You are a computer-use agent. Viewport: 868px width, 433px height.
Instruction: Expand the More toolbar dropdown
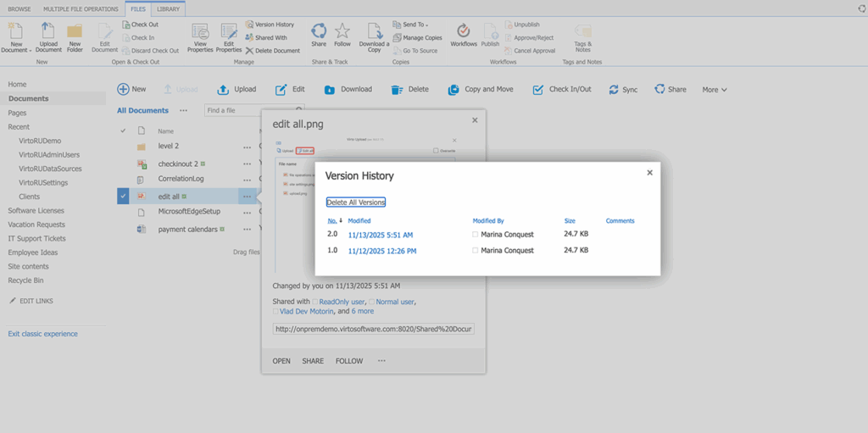click(714, 89)
